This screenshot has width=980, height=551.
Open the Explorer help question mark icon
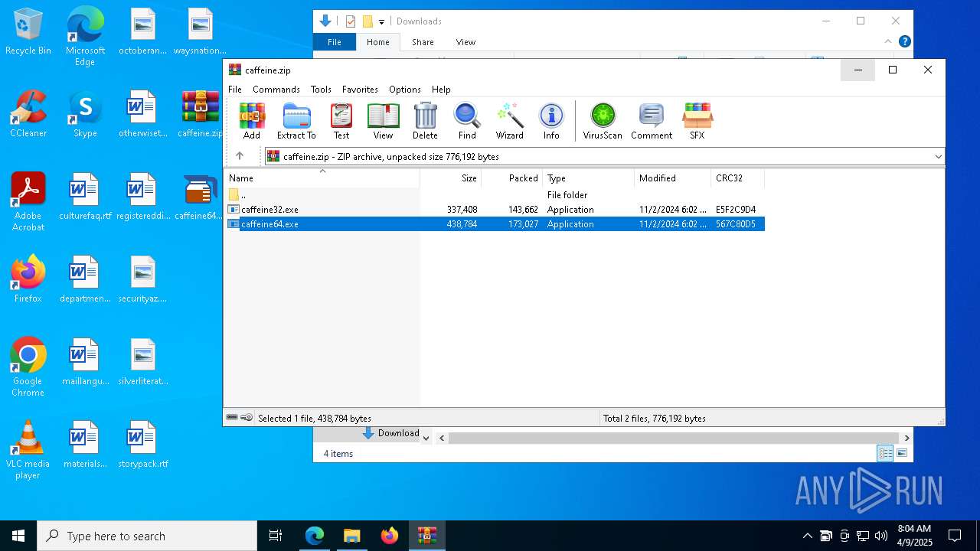click(x=904, y=41)
